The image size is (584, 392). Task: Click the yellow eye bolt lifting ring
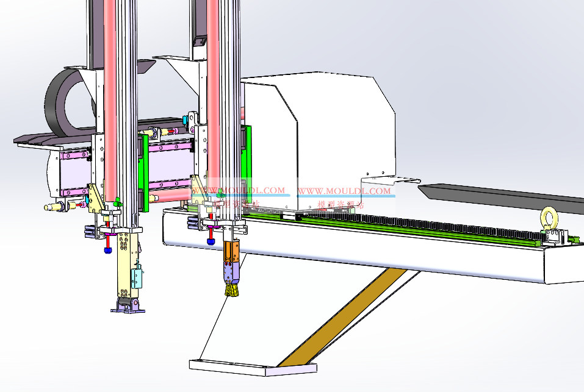coord(549,218)
